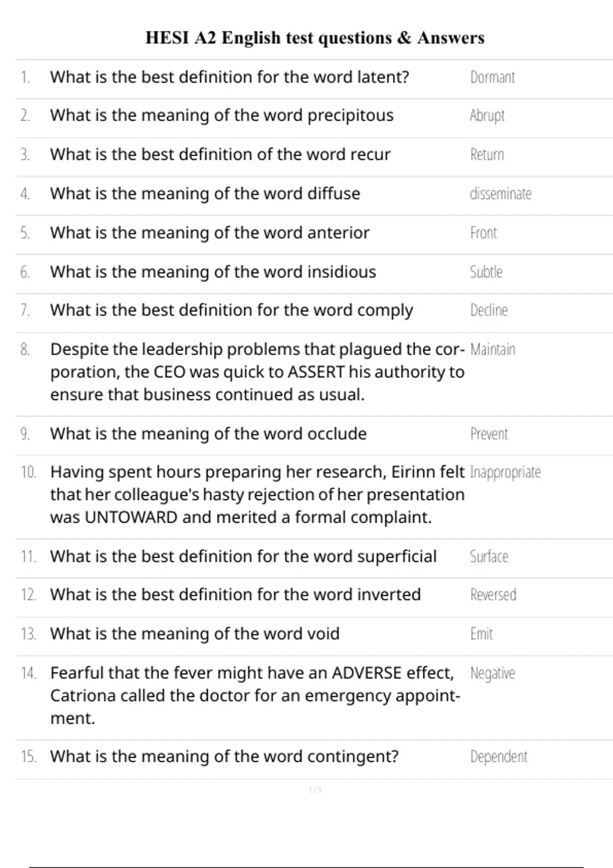This screenshot has height=868, width=613.
Task: Select the question about the word latent
Action: point(229,77)
